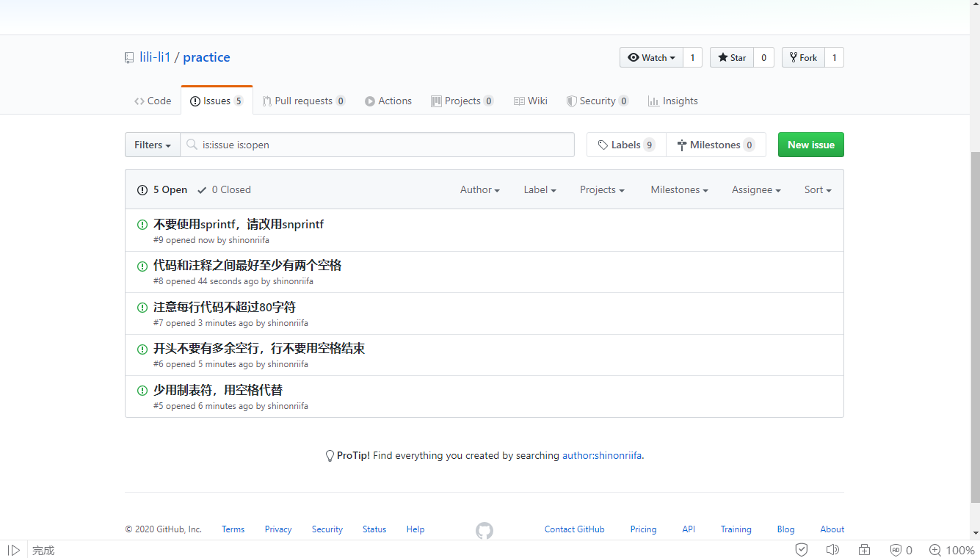Open the Projects filter dropdown in the issue list header

pyautogui.click(x=602, y=190)
